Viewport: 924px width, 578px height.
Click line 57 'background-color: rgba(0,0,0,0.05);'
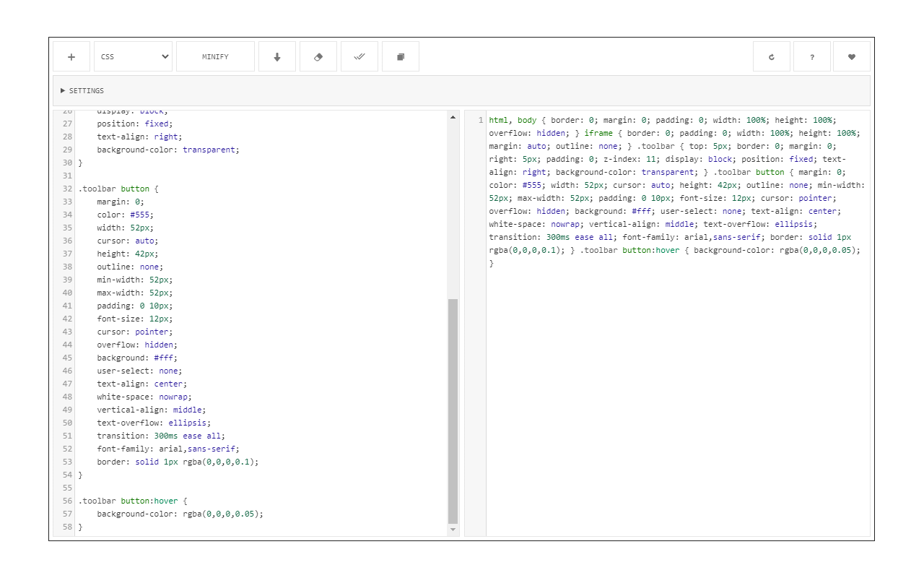pos(180,514)
